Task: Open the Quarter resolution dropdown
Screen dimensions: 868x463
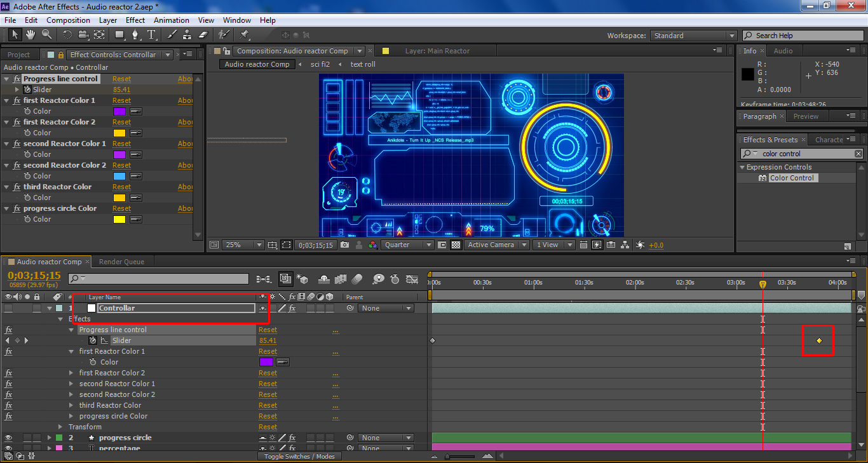Action: pos(408,245)
